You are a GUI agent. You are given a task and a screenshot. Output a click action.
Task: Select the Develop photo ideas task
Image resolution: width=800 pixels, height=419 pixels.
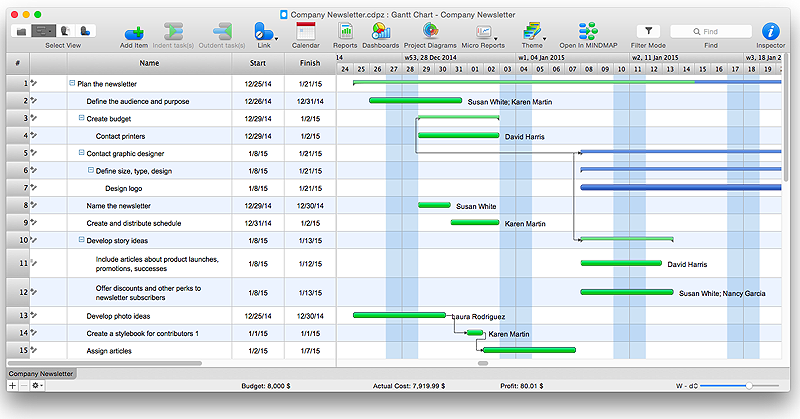coord(118,316)
